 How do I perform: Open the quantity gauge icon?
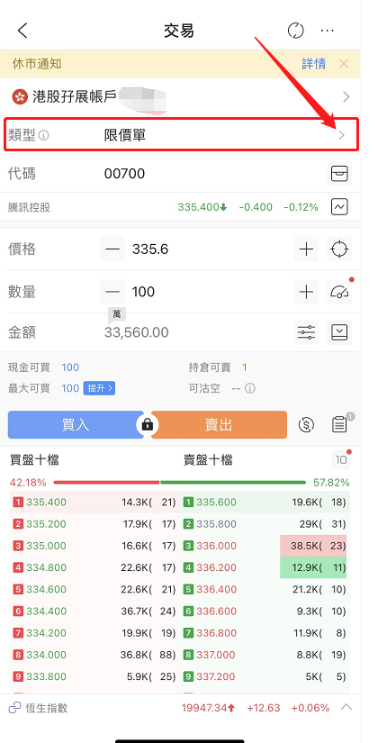tap(339, 291)
